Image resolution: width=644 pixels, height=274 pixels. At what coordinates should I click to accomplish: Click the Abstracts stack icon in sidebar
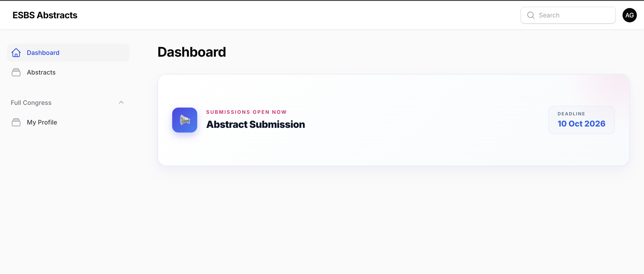pos(16,72)
